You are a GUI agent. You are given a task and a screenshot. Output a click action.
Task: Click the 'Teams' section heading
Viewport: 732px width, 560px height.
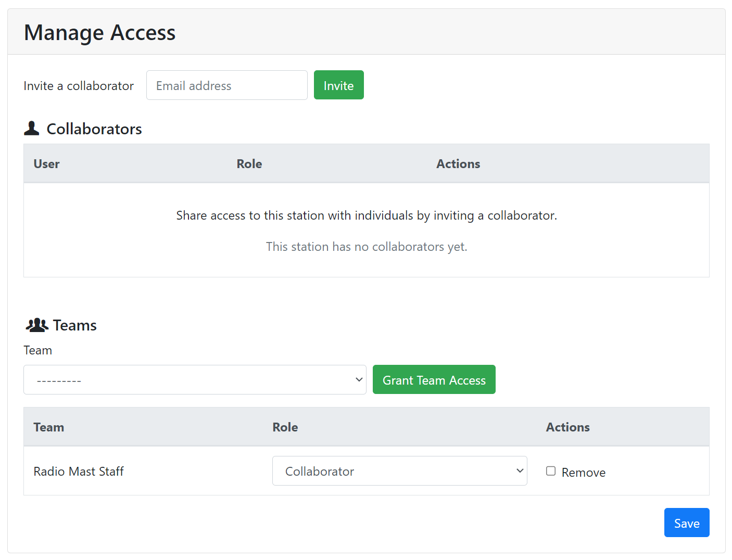(x=75, y=325)
